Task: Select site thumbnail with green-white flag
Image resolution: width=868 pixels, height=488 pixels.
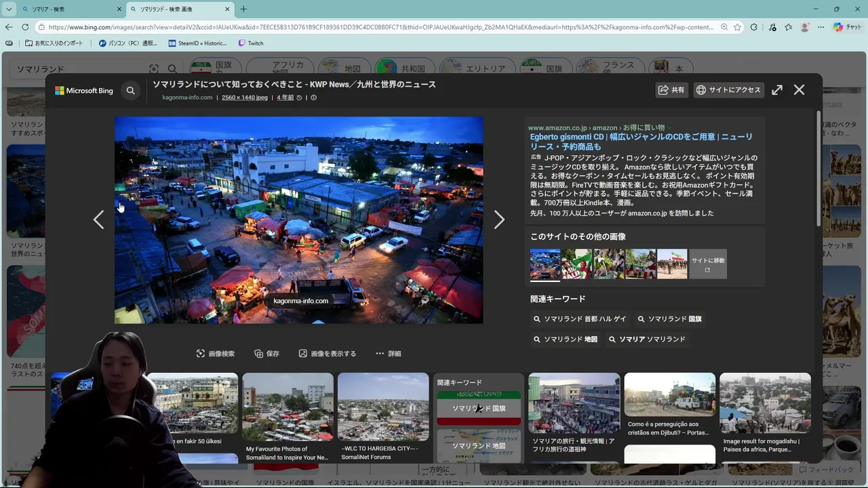Action: coord(577,264)
